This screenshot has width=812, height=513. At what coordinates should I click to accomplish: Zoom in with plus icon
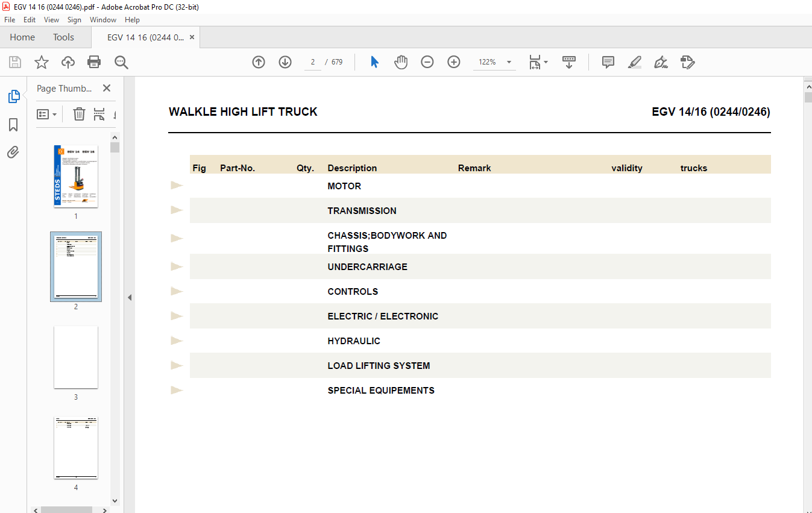coord(454,62)
